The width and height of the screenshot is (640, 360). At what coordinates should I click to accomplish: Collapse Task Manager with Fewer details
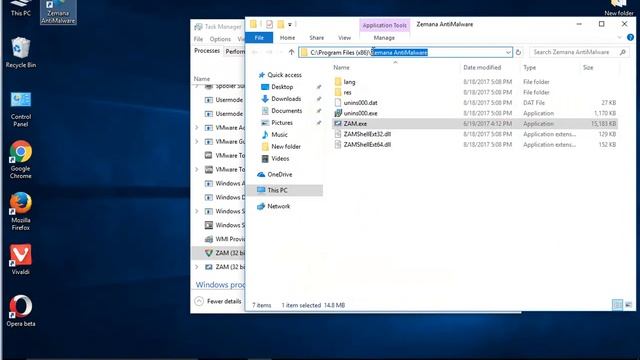point(218,301)
